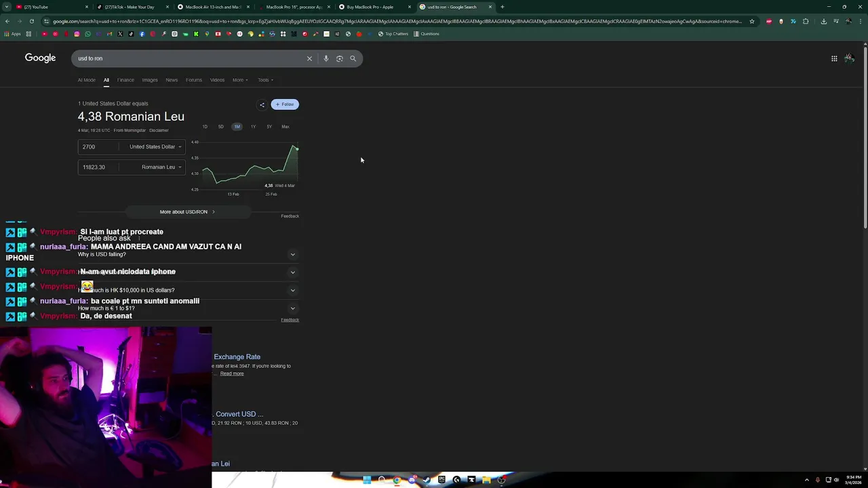
Task: Open Steam from the taskbar
Action: [427, 480]
